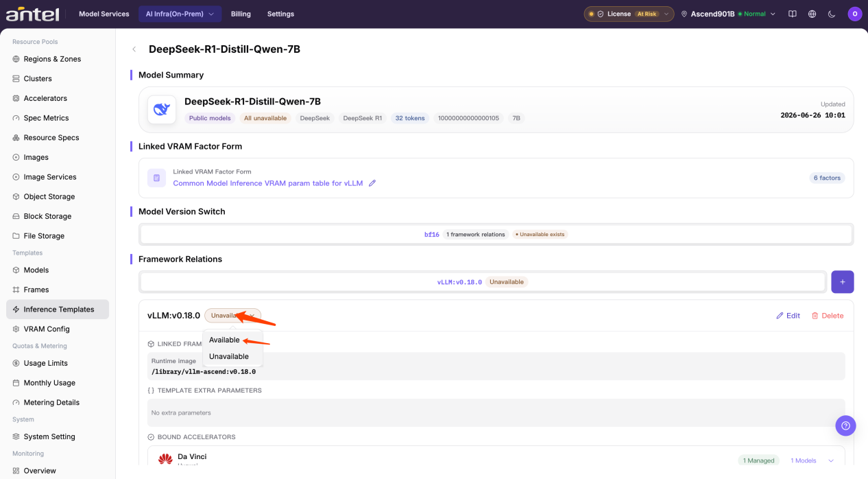Delete the vLLM:v0.18.0 relation
The image size is (868, 479).
(x=828, y=316)
